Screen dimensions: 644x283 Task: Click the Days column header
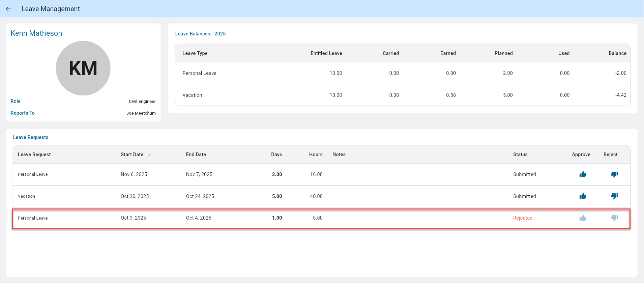[x=276, y=154]
